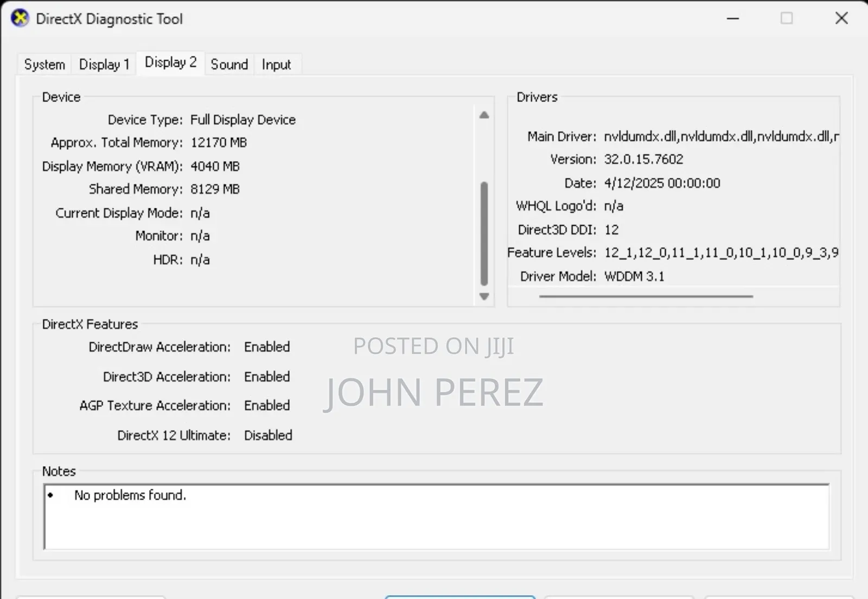Maximize the DirectX Diagnostic Tool window
868x599 pixels.
[x=787, y=18]
